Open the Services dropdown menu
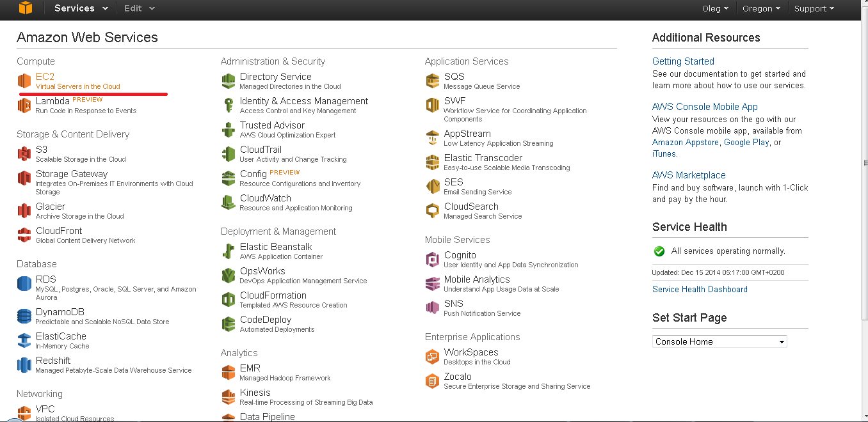868x422 pixels. pos(81,8)
